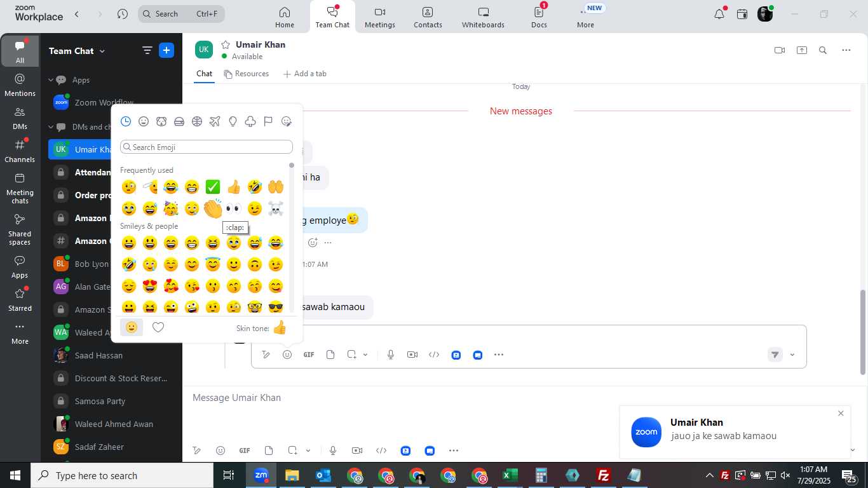Screen dimensions: 868x488
Task: Toggle the emoji picker from reply toolbar
Action: [287, 355]
